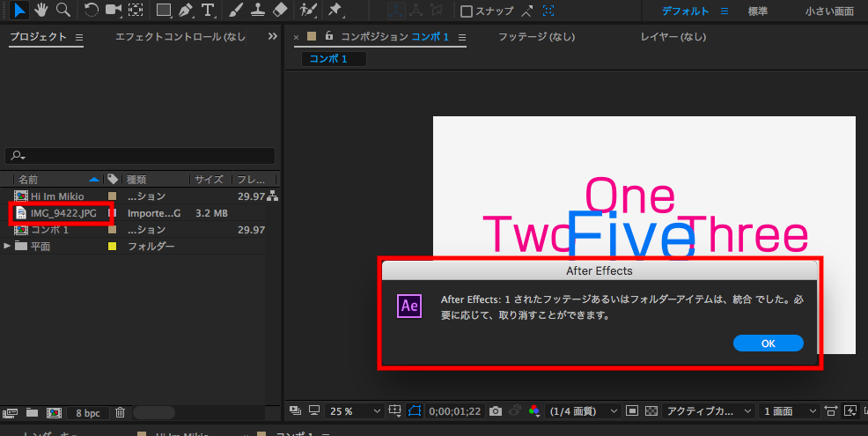Click the World Axis mode icon
The image size is (868, 436).
pos(416,11)
